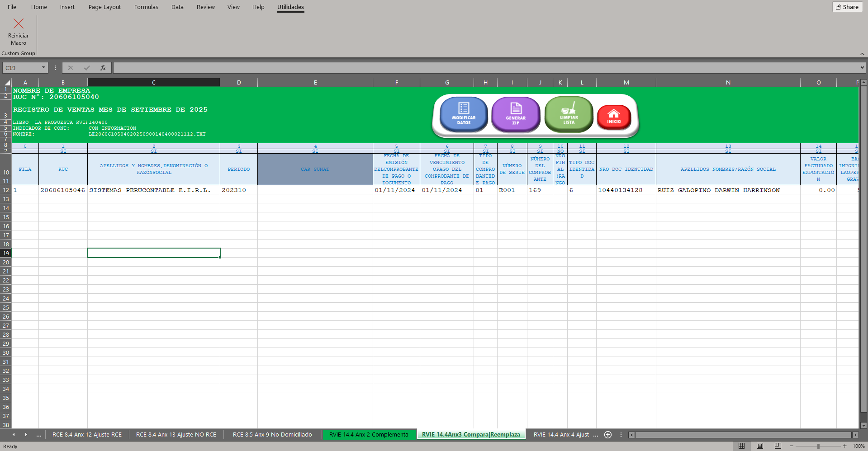This screenshot has height=451, width=868.
Task: Click the horizontal scrollbar right arrow
Action: point(855,435)
